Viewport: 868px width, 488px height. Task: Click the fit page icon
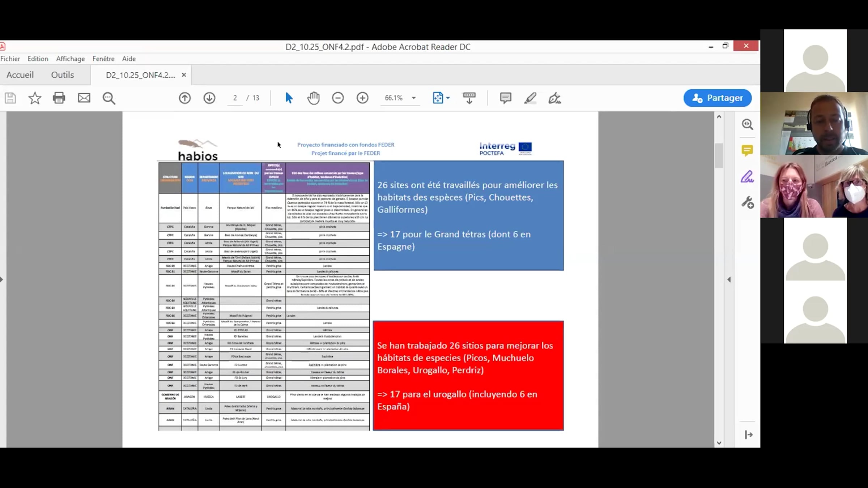[438, 98]
